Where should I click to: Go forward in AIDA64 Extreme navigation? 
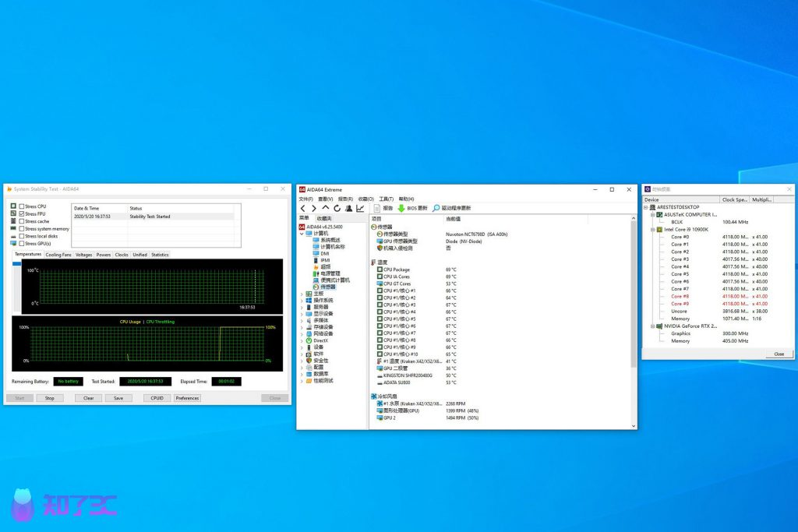[x=314, y=208]
